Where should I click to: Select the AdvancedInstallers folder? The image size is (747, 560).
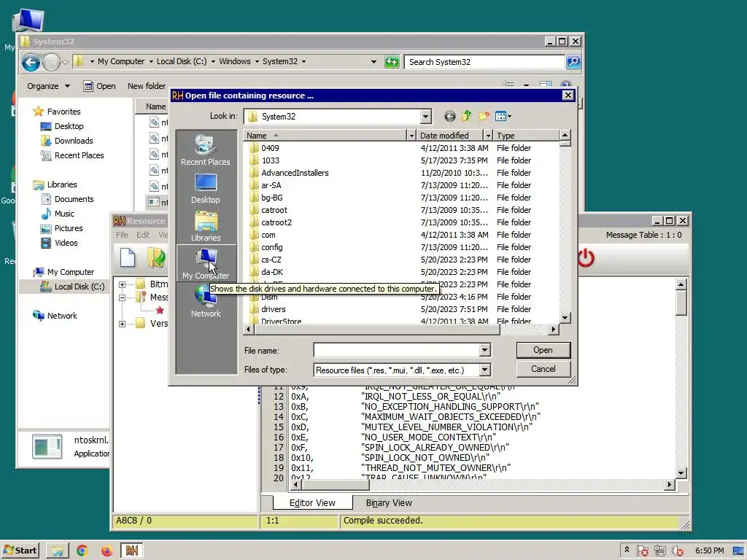295,173
